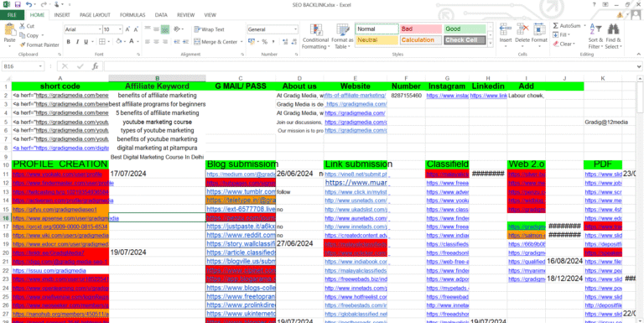Viewport: 644px width, 323px height.
Task: Click the Borders grid icon
Action: point(101,41)
